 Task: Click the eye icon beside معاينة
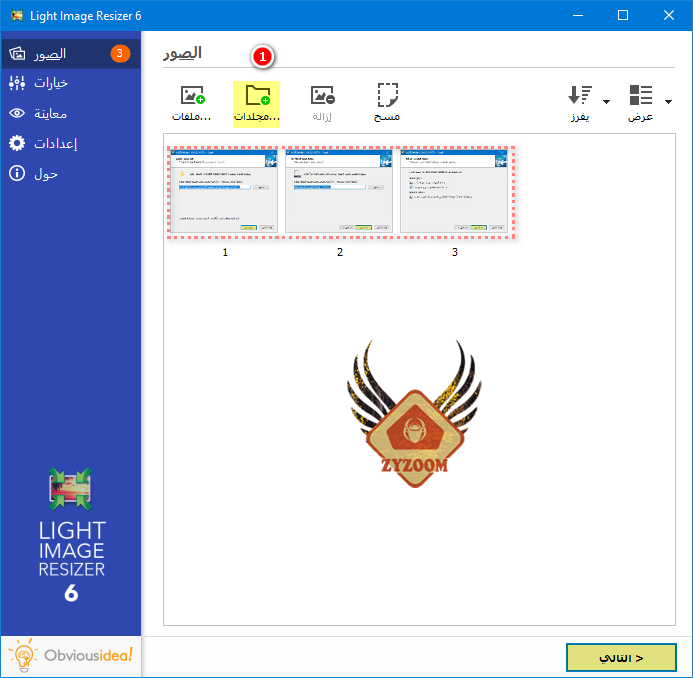(17, 113)
